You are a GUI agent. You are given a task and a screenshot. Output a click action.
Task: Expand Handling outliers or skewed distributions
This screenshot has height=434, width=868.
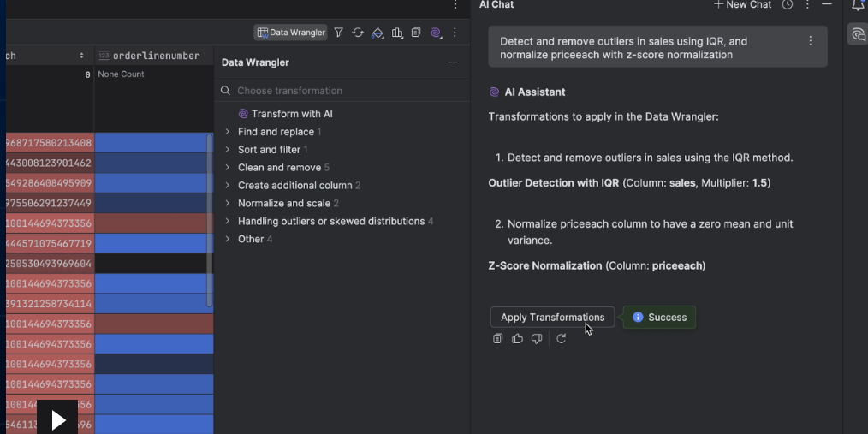228,222
